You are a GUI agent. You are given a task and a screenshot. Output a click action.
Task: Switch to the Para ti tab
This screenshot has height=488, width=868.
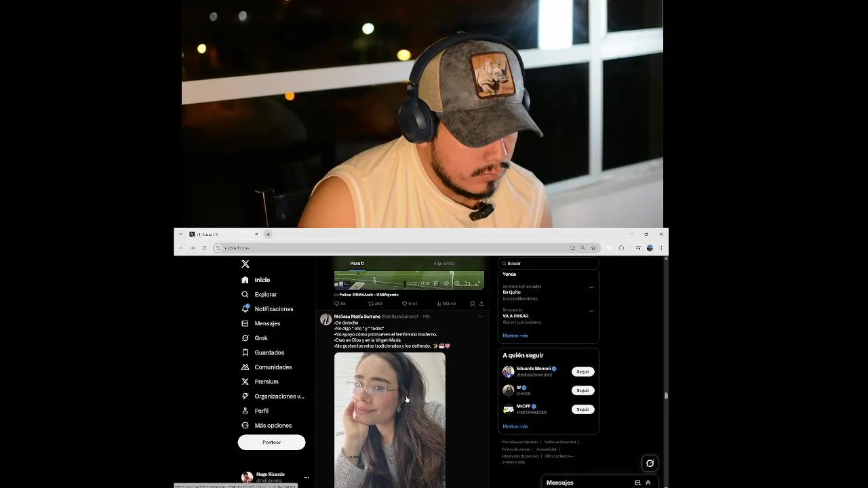click(357, 263)
